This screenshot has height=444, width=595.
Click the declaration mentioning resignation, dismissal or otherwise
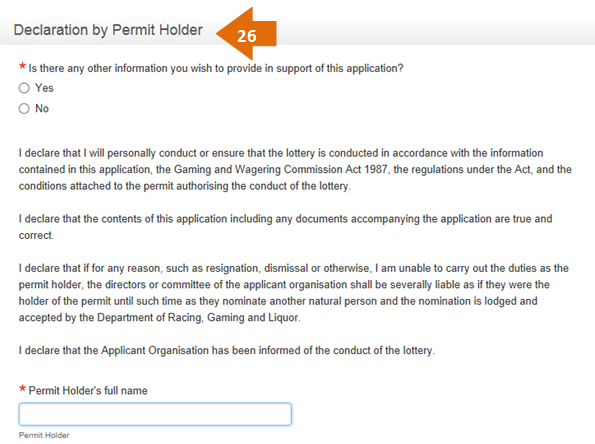click(x=294, y=293)
